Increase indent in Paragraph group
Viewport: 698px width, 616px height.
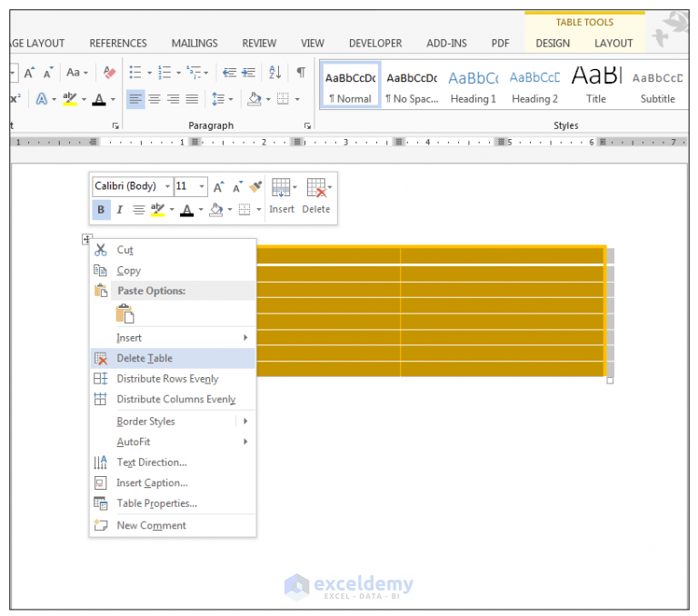point(248,72)
